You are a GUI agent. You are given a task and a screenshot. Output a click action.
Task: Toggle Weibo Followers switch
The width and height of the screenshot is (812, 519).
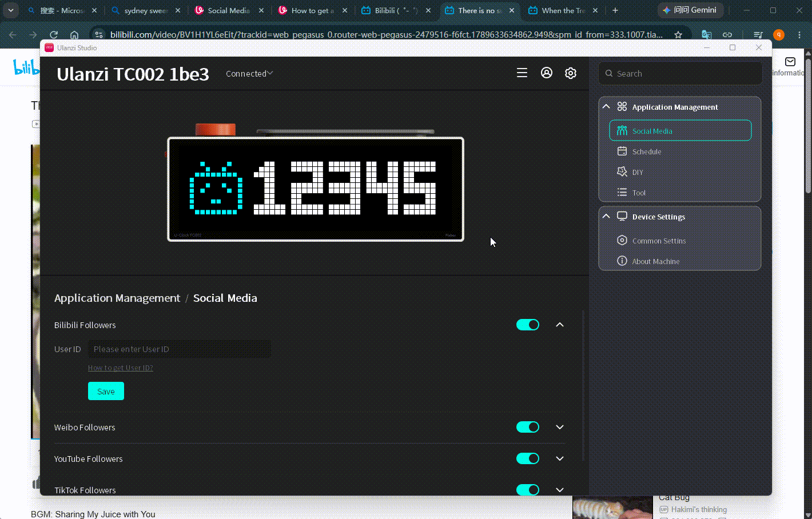coord(528,427)
